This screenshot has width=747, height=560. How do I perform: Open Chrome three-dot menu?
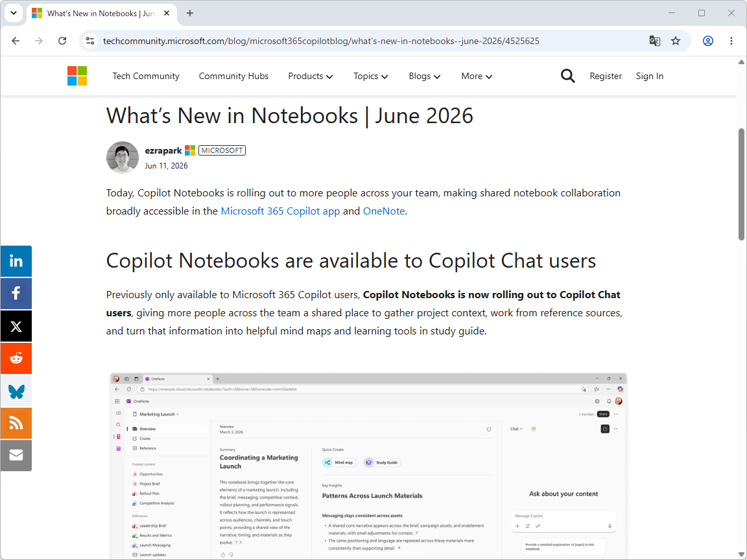731,41
